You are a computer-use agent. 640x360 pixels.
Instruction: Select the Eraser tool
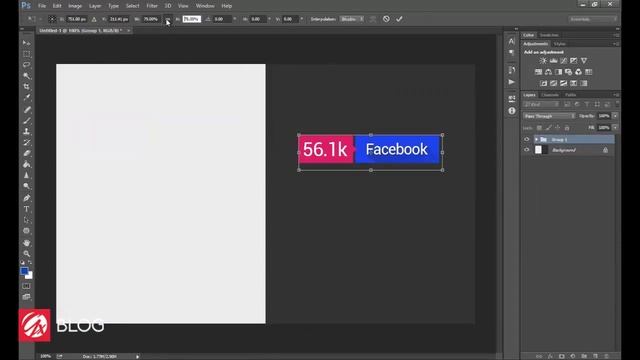point(27,153)
